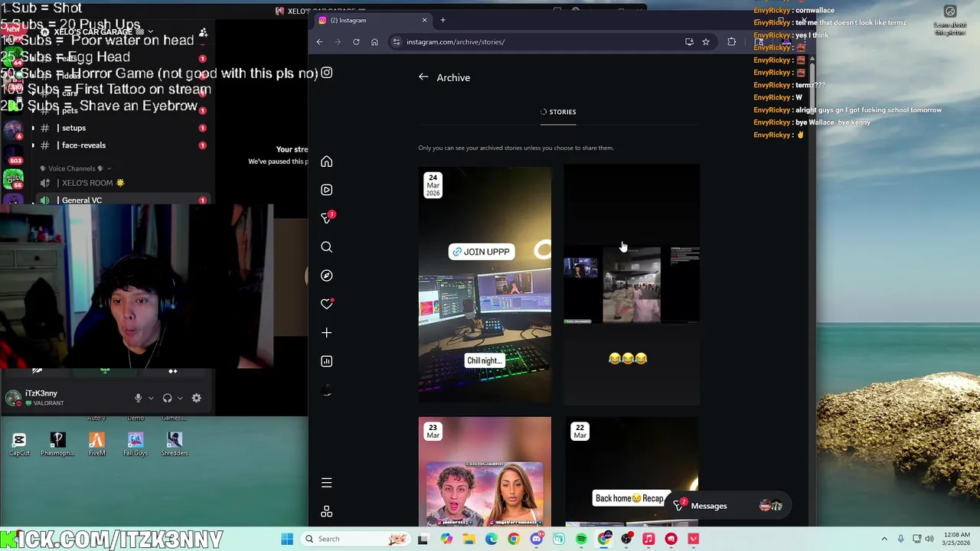980x551 pixels.
Task: Open the story with laughing emojis
Action: pyautogui.click(x=632, y=285)
